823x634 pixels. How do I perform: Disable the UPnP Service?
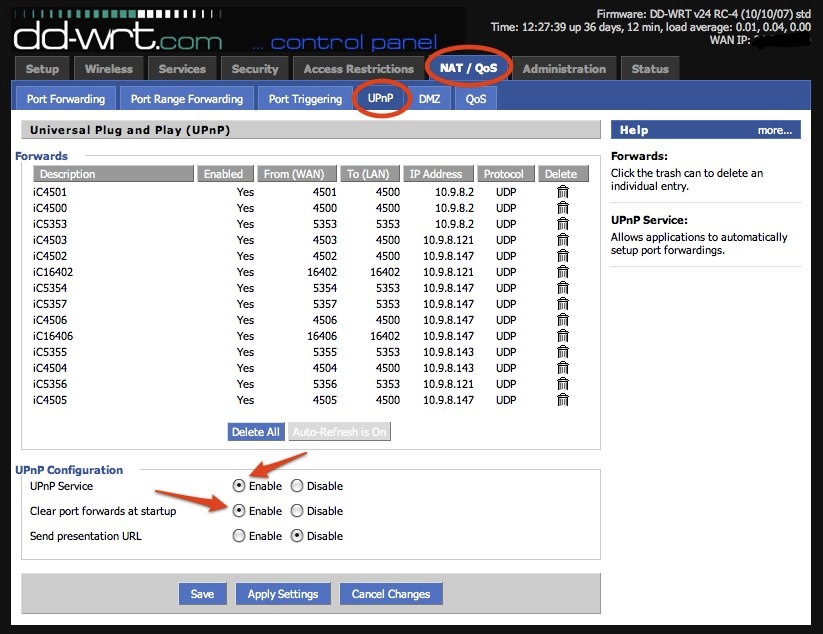coord(297,486)
